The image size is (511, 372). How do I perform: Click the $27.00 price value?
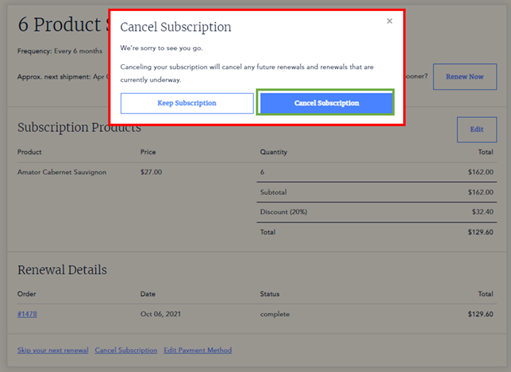click(x=151, y=172)
